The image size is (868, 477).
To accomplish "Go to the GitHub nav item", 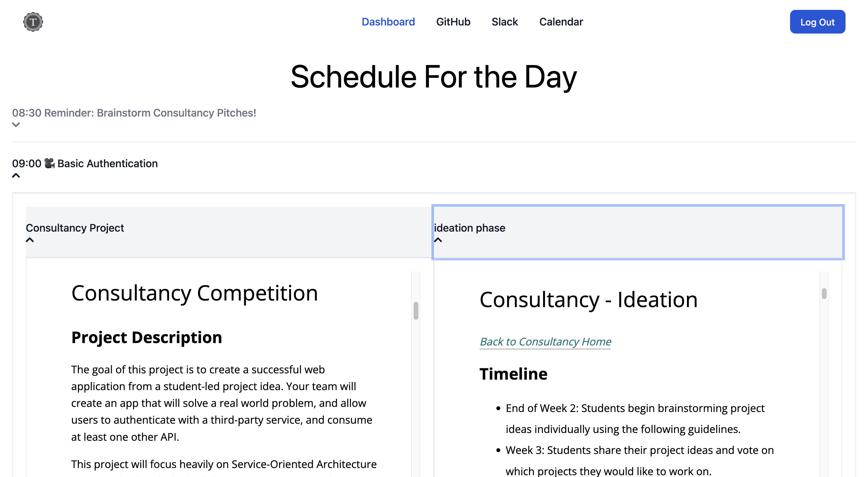I will coord(453,22).
